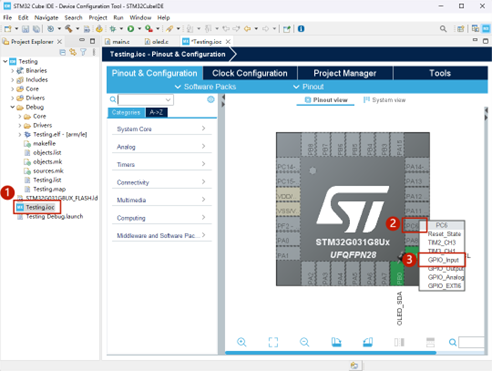492x371 pixels.
Task: Click the fit-to-screen pinout icon
Action: click(x=273, y=342)
